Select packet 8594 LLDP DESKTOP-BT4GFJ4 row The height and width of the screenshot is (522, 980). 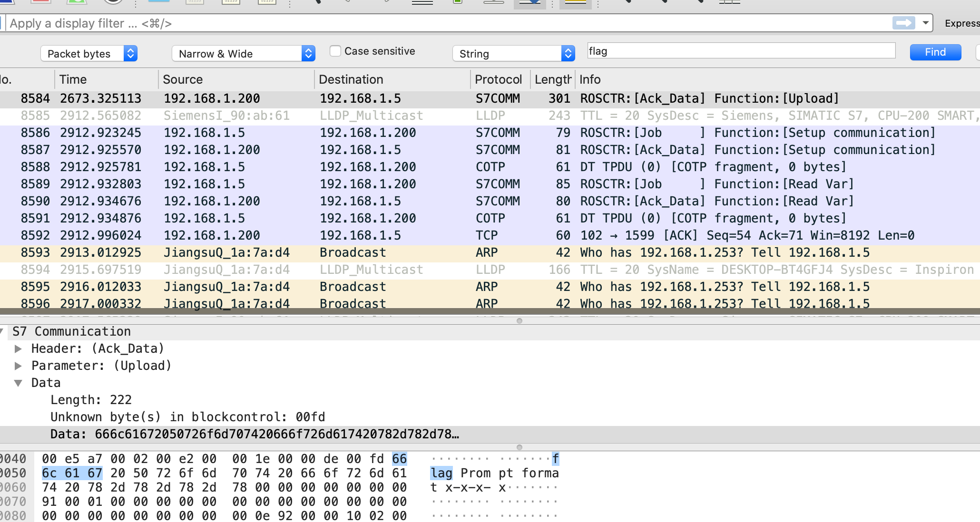(490, 270)
